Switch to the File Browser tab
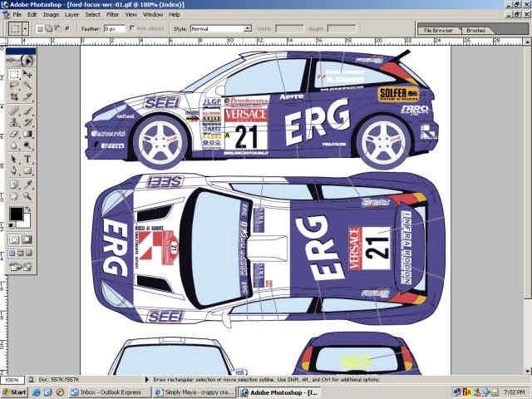 (x=438, y=30)
